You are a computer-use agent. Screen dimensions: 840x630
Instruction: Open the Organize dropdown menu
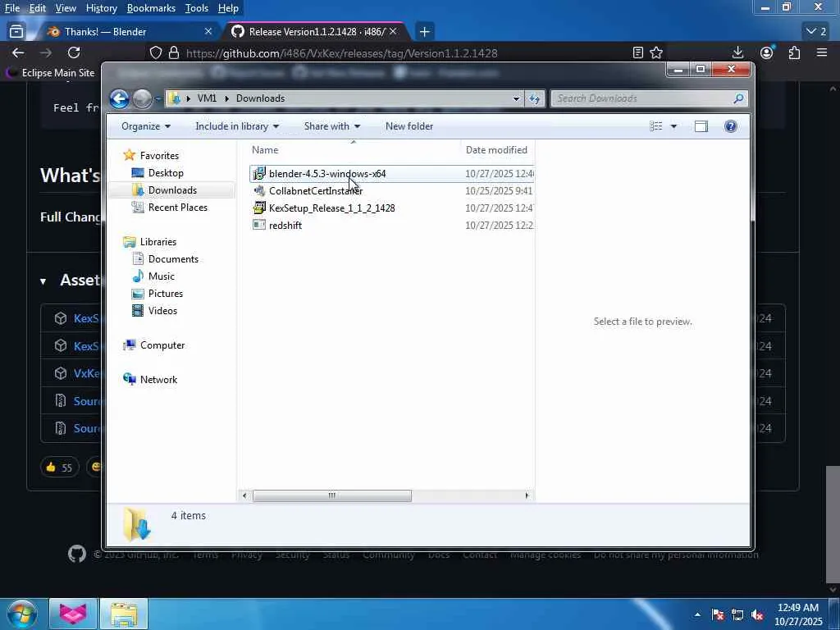[x=146, y=126]
